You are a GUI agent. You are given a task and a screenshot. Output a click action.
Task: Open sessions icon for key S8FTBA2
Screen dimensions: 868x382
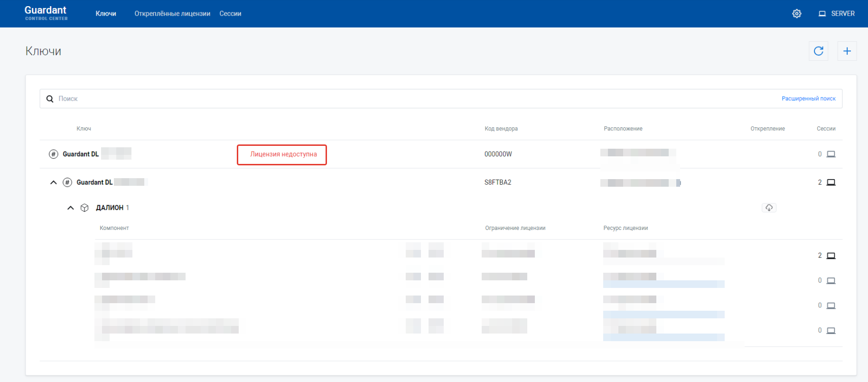(831, 182)
